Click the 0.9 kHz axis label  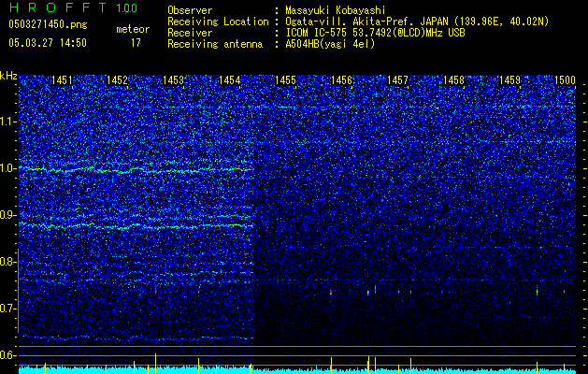[8, 215]
